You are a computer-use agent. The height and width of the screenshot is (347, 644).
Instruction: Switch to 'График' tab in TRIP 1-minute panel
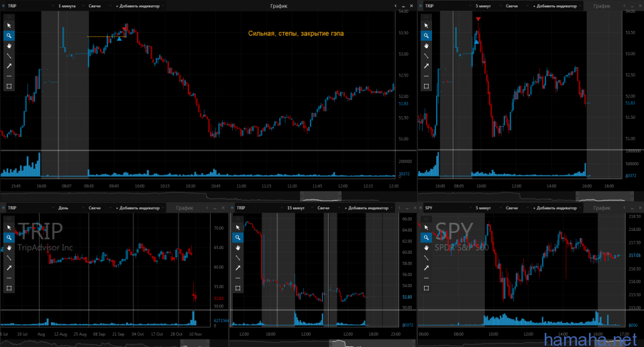[279, 6]
